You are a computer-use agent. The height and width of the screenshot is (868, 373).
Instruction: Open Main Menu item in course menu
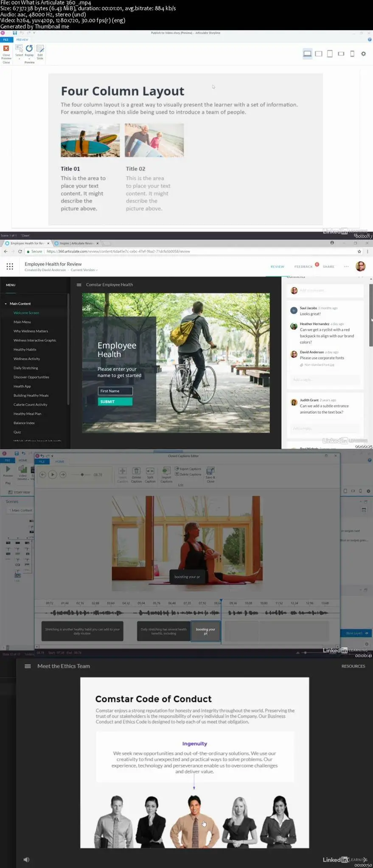tap(22, 322)
